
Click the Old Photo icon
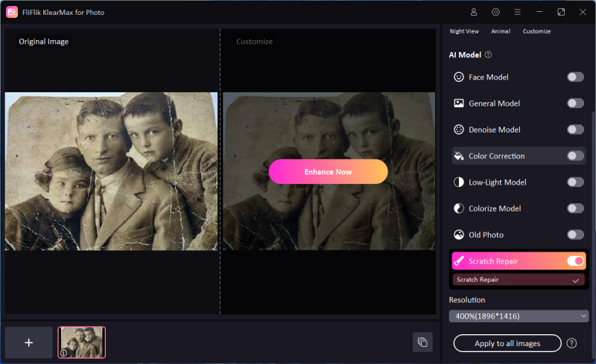(459, 234)
